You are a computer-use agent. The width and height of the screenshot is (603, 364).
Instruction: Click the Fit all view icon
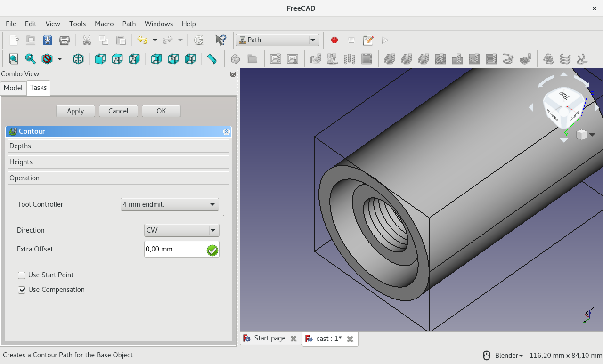coord(13,59)
